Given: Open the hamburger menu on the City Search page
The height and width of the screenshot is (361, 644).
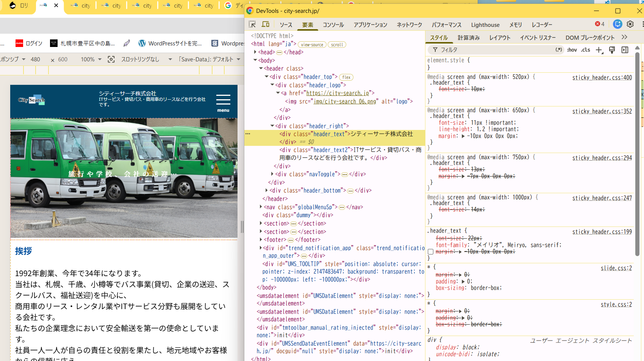Looking at the screenshot, I should tap(223, 103).
